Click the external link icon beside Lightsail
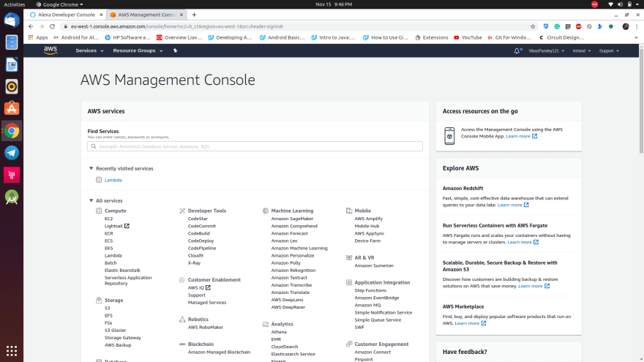The image size is (644, 362). tap(127, 226)
